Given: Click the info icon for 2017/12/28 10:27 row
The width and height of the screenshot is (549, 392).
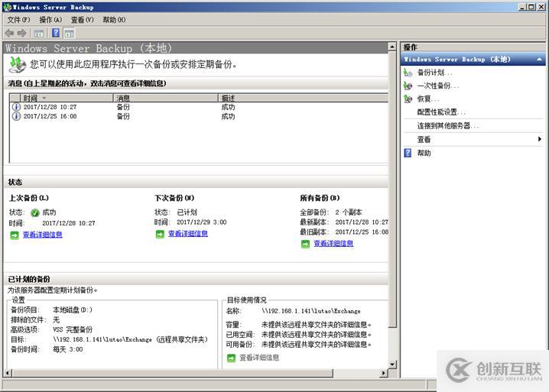Looking at the screenshot, I should click(16, 107).
